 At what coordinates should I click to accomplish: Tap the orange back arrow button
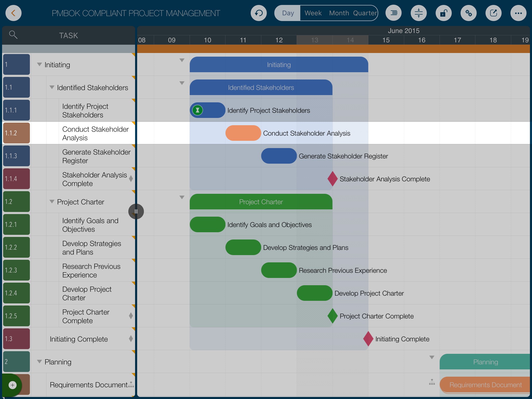13,13
